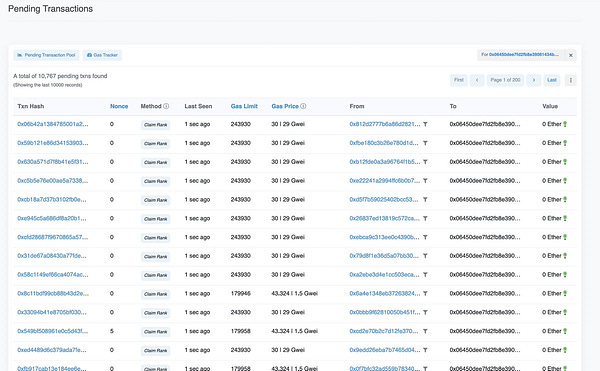Open From address 0x6a4e1348eb37263824
The image size is (600, 371).
pyautogui.click(x=385, y=294)
